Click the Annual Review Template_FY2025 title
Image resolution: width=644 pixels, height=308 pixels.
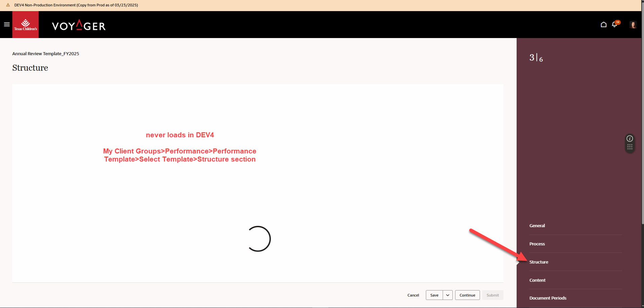tap(46, 54)
